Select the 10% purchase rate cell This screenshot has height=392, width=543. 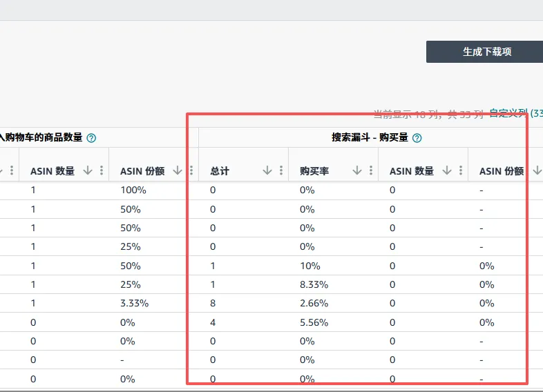310,266
